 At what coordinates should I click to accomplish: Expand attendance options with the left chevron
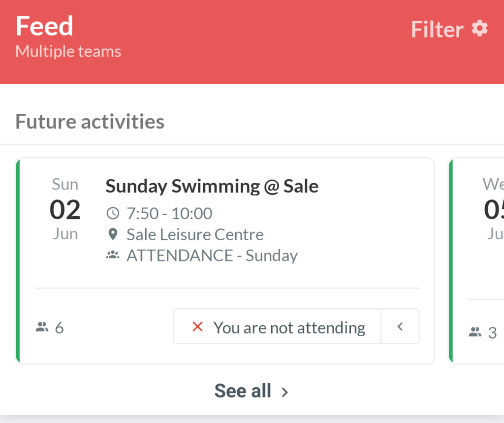[400, 326]
